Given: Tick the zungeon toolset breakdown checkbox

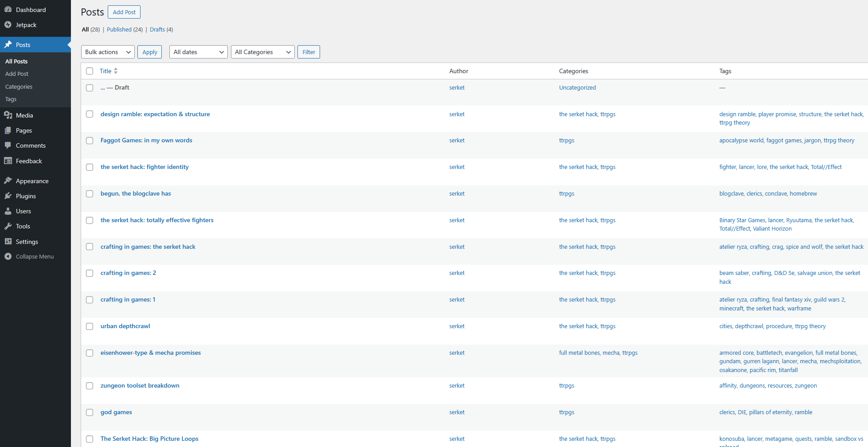Looking at the screenshot, I should pos(90,386).
